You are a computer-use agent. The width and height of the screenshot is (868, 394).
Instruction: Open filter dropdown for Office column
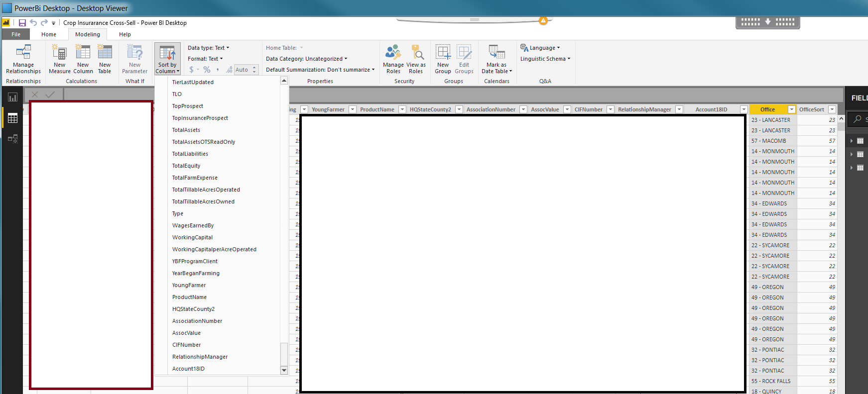791,109
